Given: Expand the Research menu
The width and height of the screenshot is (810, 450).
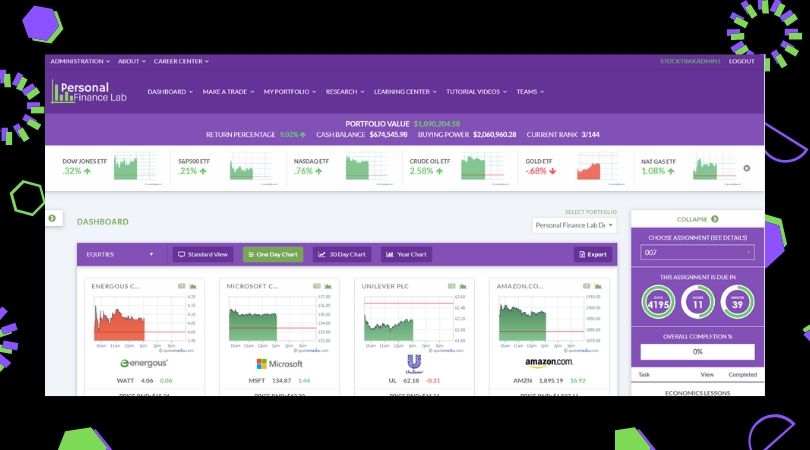Looking at the screenshot, I should tap(345, 91).
